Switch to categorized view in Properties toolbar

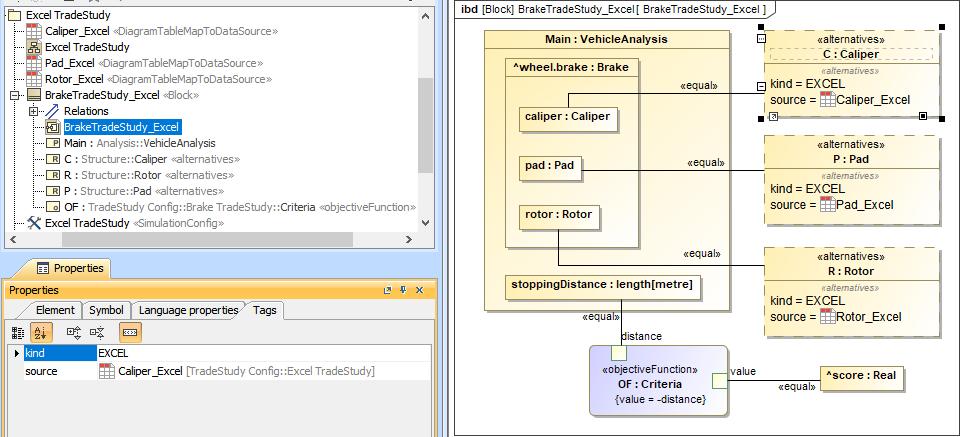click(x=18, y=332)
